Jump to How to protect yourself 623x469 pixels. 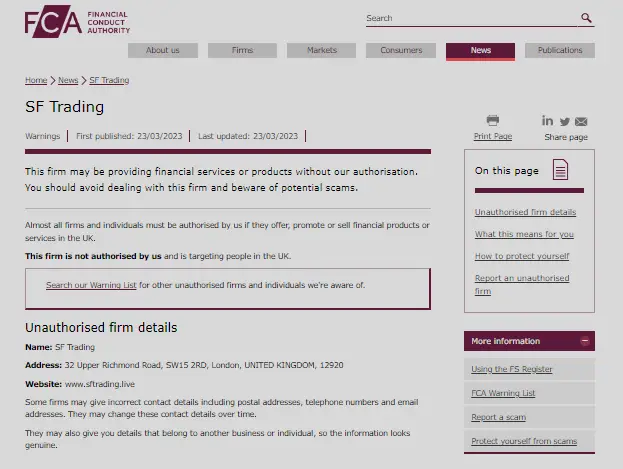[x=522, y=256]
